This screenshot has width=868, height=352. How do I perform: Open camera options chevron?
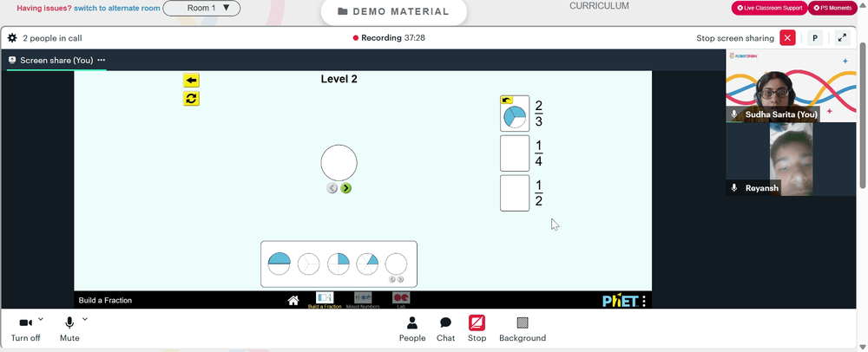coord(41,319)
